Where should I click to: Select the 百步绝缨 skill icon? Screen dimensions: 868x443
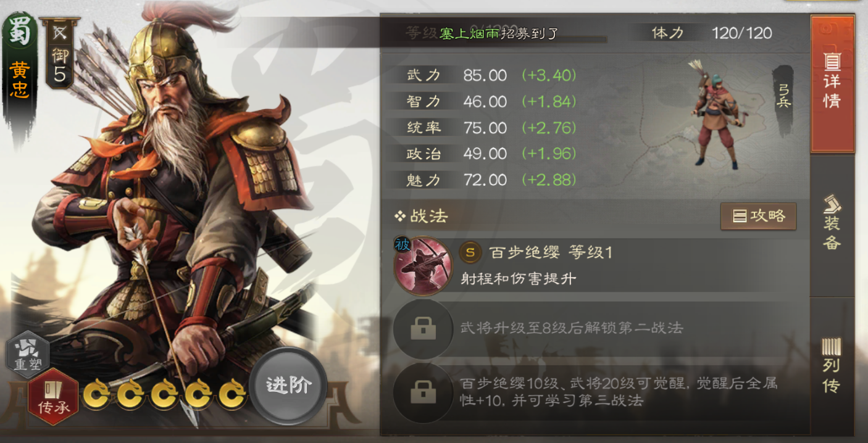423,265
